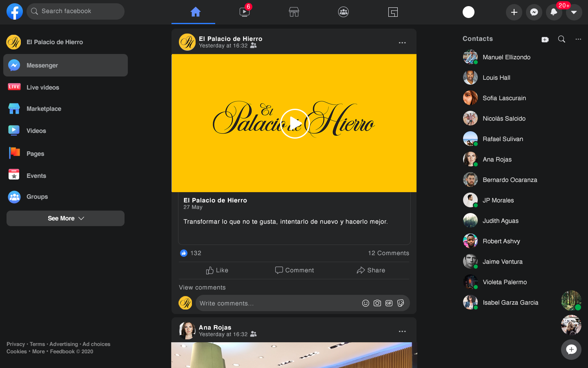Open options menu on El Palacio post
Viewport: 588px width, 368px height.
click(402, 43)
